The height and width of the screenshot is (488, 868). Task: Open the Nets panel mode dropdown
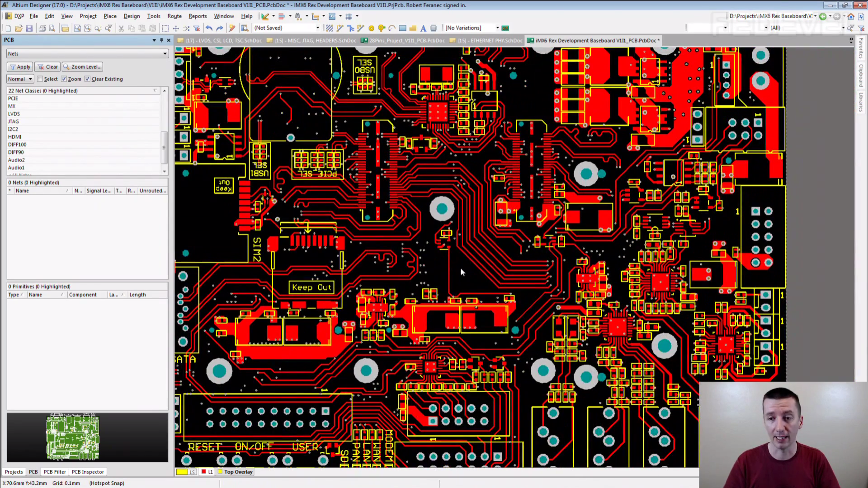[165, 53]
